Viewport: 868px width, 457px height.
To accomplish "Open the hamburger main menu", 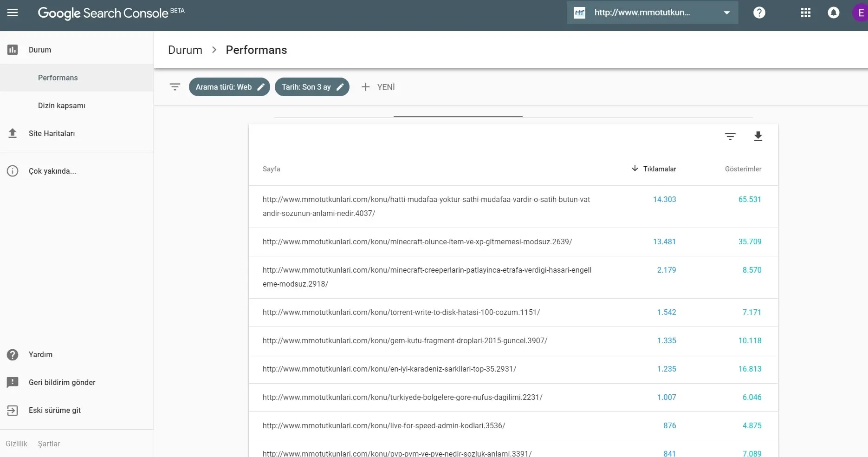I will pos(13,13).
